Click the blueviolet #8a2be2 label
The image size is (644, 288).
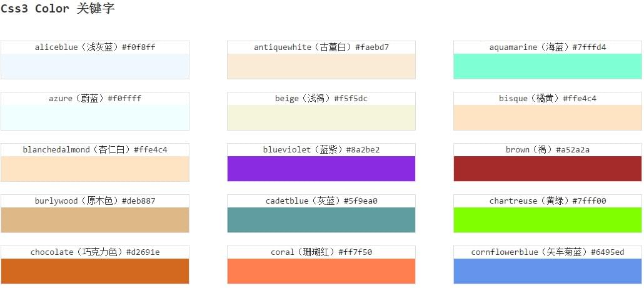(x=321, y=150)
